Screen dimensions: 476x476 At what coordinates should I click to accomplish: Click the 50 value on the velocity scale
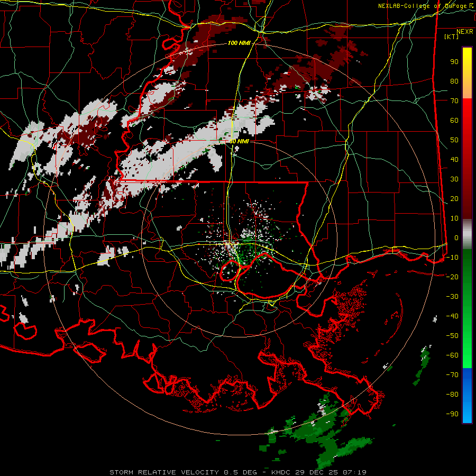[454, 140]
